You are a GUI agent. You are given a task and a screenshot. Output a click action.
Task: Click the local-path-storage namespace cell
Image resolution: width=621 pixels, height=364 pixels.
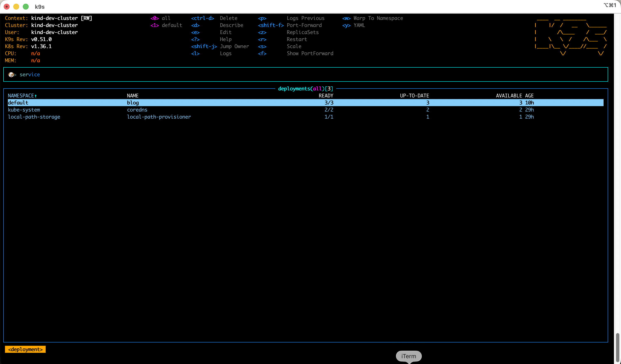(34, 117)
